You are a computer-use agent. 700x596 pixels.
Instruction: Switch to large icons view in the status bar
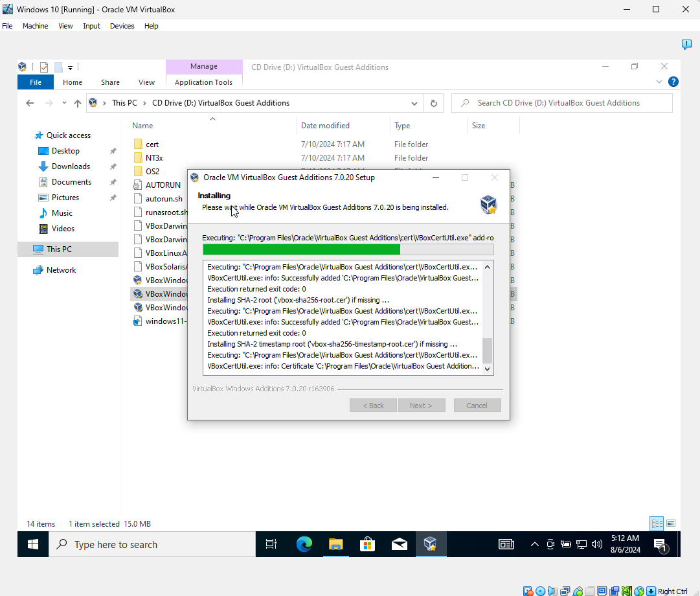671,523
